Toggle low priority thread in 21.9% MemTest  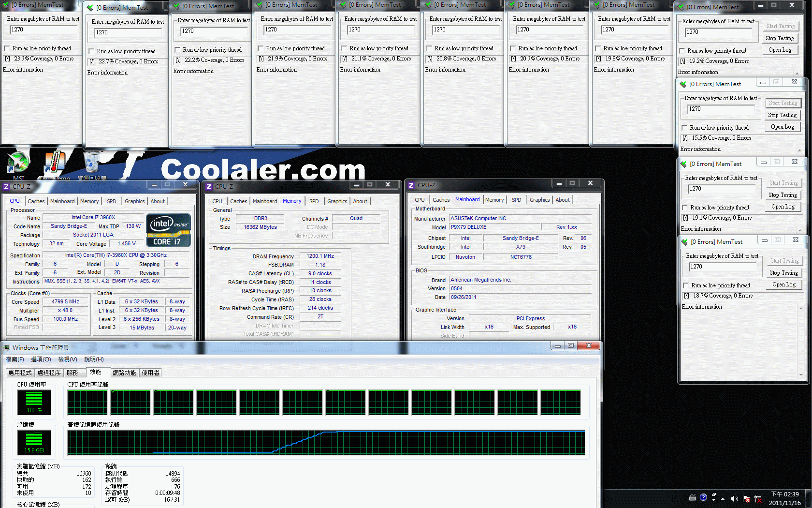click(261, 48)
